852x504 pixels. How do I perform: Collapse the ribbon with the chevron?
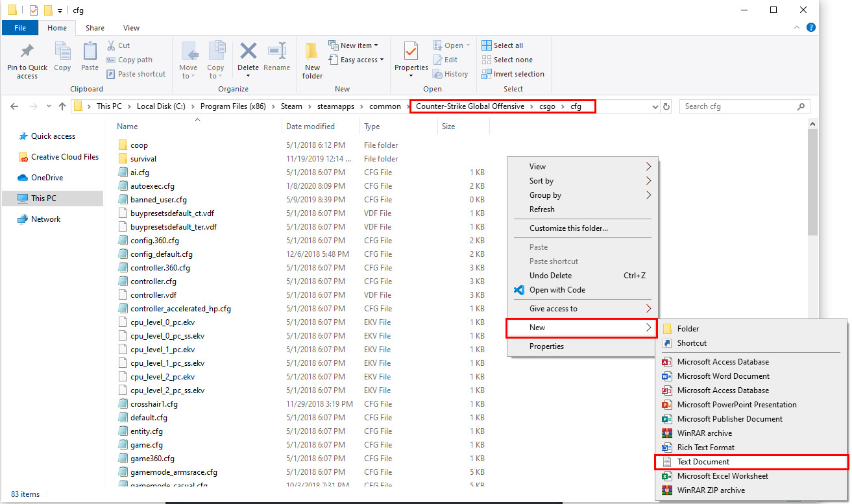[x=798, y=28]
